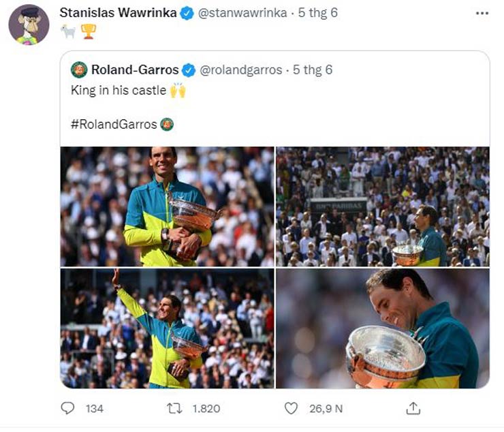Open the @rolandgarros handle link
The height and width of the screenshot is (432, 504).
[x=240, y=70]
